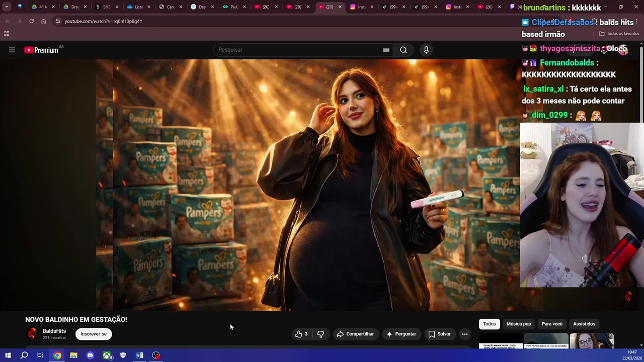Open Task View on taskbar

[40, 355]
